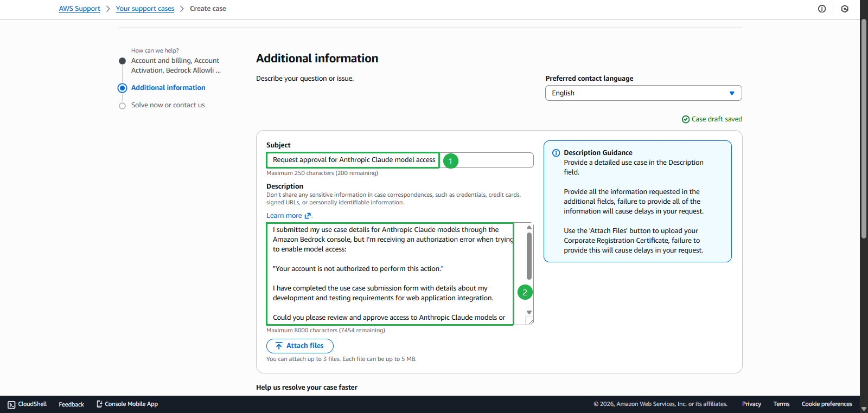Click the description scrollbar down arrow
This screenshot has height=413, width=868.
click(x=529, y=313)
